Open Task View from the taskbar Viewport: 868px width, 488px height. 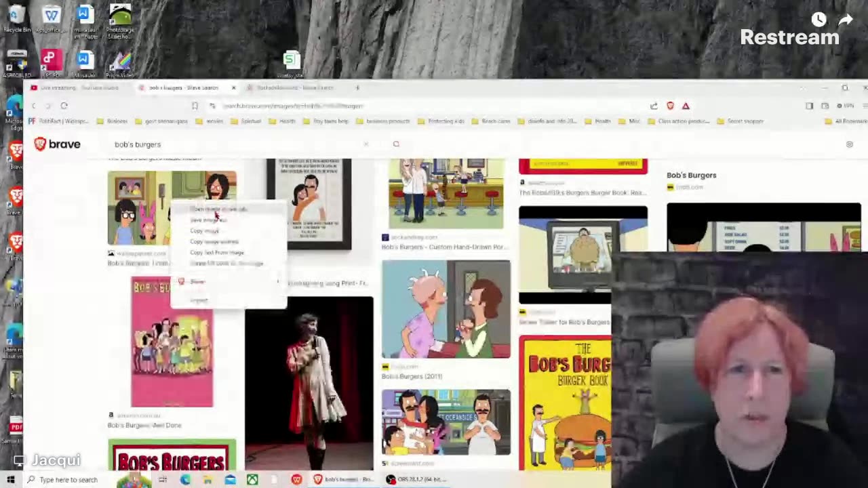[163, 479]
